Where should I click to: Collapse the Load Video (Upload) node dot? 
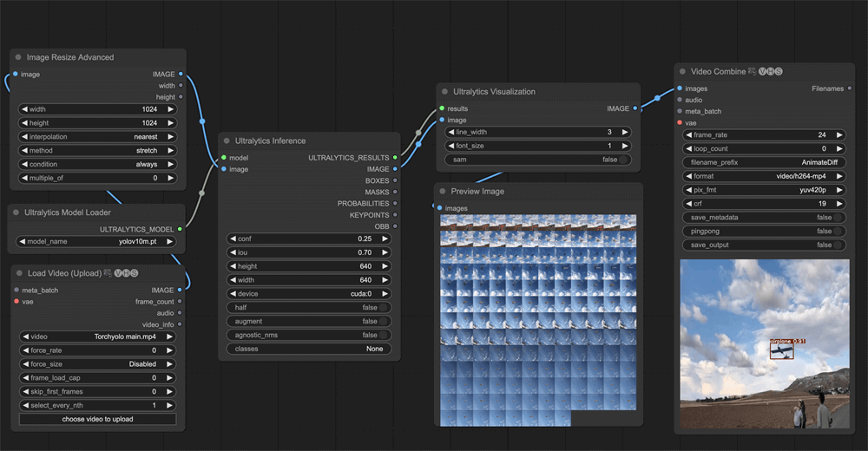pos(19,273)
